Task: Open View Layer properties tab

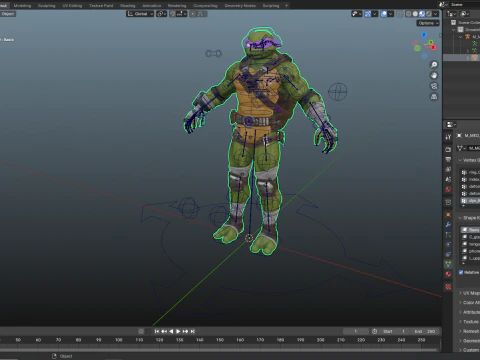Action: click(x=448, y=169)
